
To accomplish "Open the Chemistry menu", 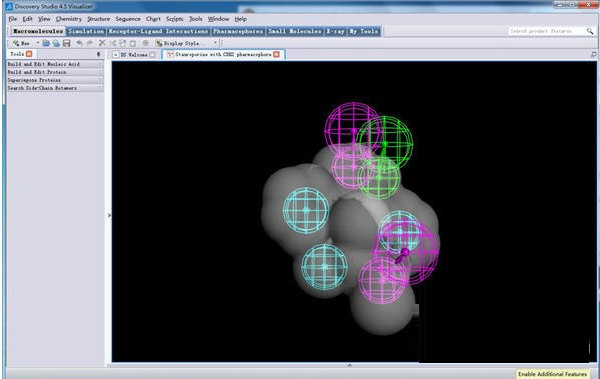I will [68, 19].
